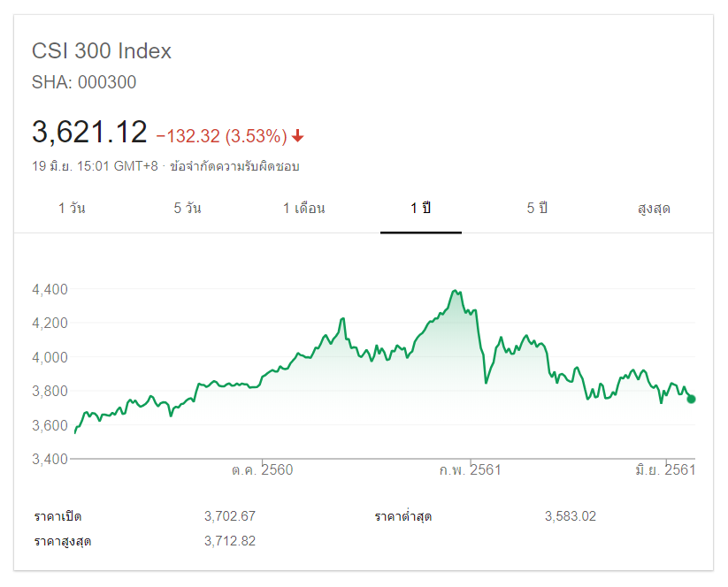Click the ราคาต่ำสุด value 3,583.02
Image resolution: width=728 pixels, height=587 pixels.
[x=571, y=516]
